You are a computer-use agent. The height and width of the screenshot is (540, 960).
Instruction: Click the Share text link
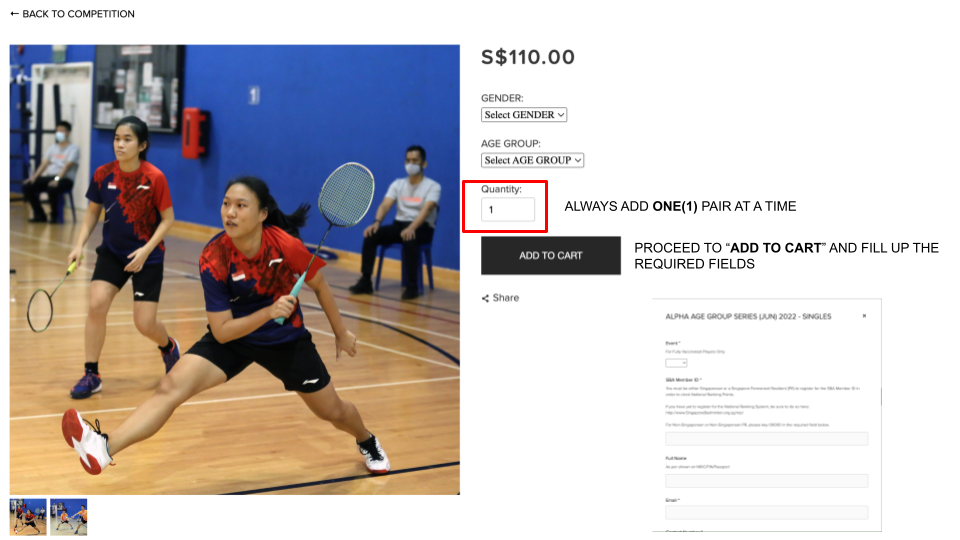pyautogui.click(x=506, y=298)
